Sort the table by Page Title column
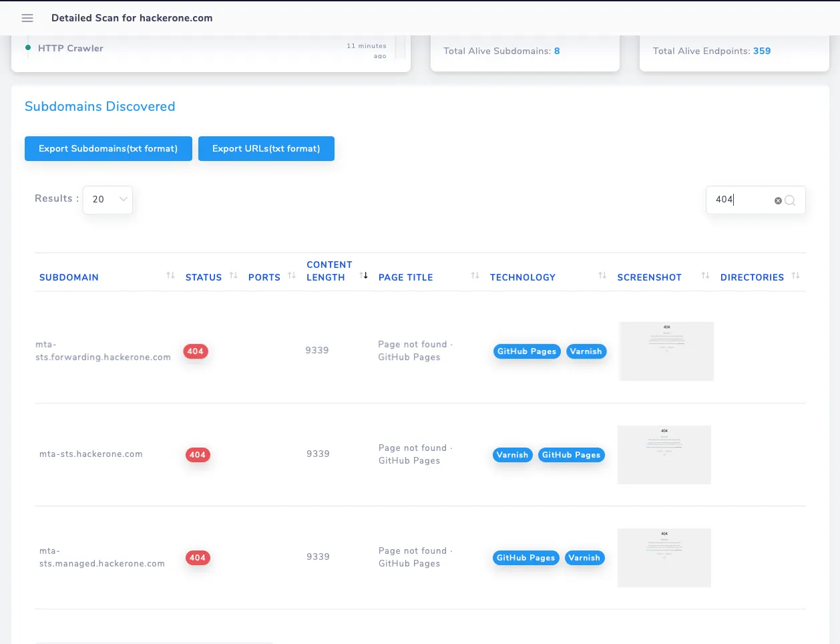840x644 pixels. 474,275
